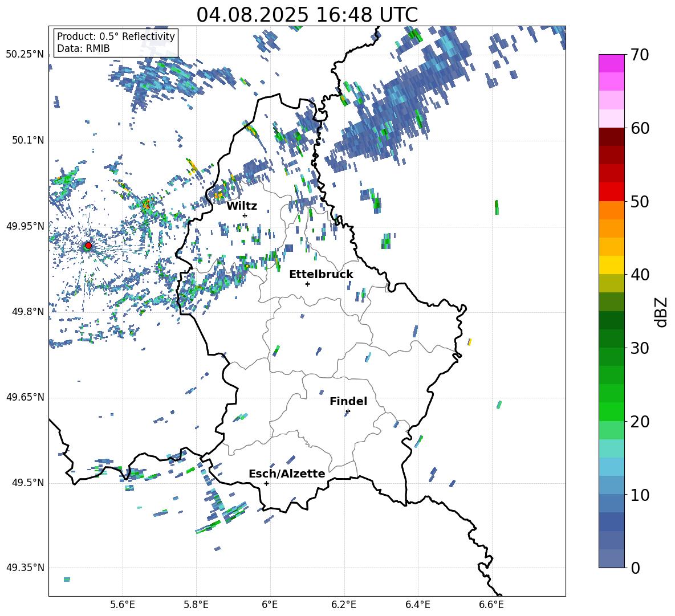This screenshot has height=616, width=675.
Task: Click the yellow colorbar segment above 40
Action: click(x=611, y=265)
